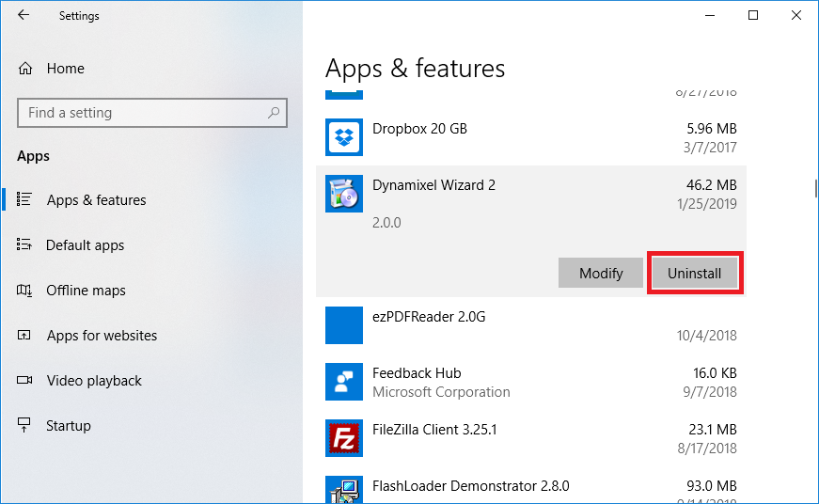Select the Dropbox 20 GB entry
The image size is (819, 504).
530,137
